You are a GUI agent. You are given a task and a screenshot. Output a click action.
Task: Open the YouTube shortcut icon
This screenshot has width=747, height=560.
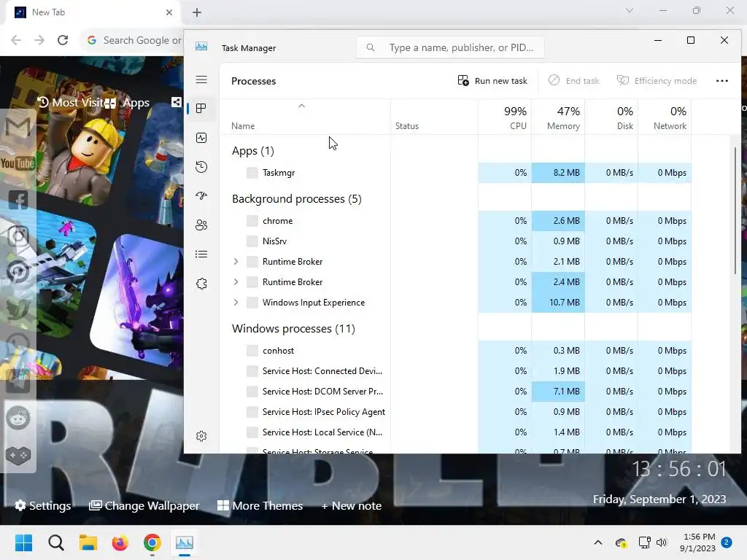click(18, 163)
